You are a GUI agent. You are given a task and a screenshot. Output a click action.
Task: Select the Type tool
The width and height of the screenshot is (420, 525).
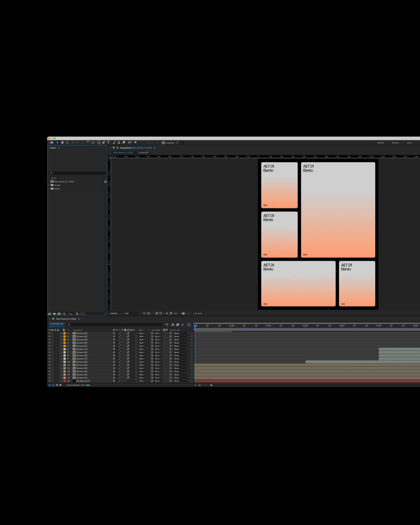(108, 142)
